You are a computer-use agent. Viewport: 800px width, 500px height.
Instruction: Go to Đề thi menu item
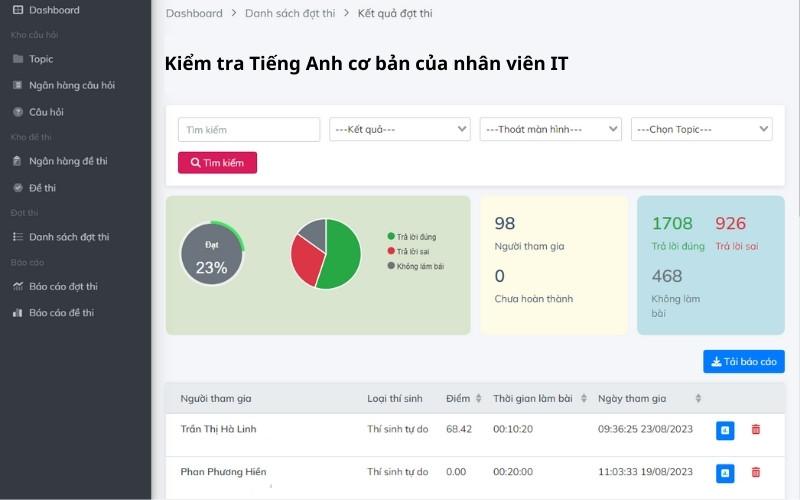(x=42, y=188)
